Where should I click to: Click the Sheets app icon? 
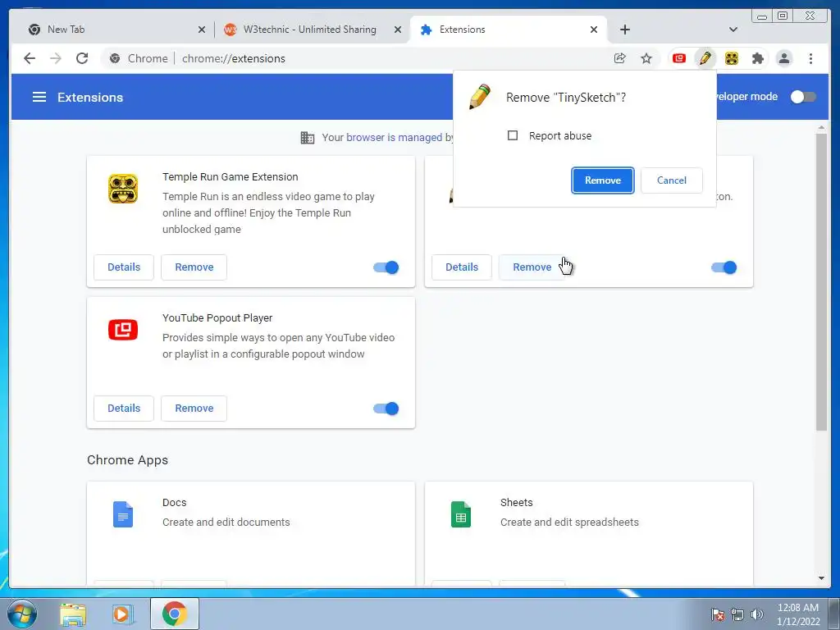[x=461, y=514]
